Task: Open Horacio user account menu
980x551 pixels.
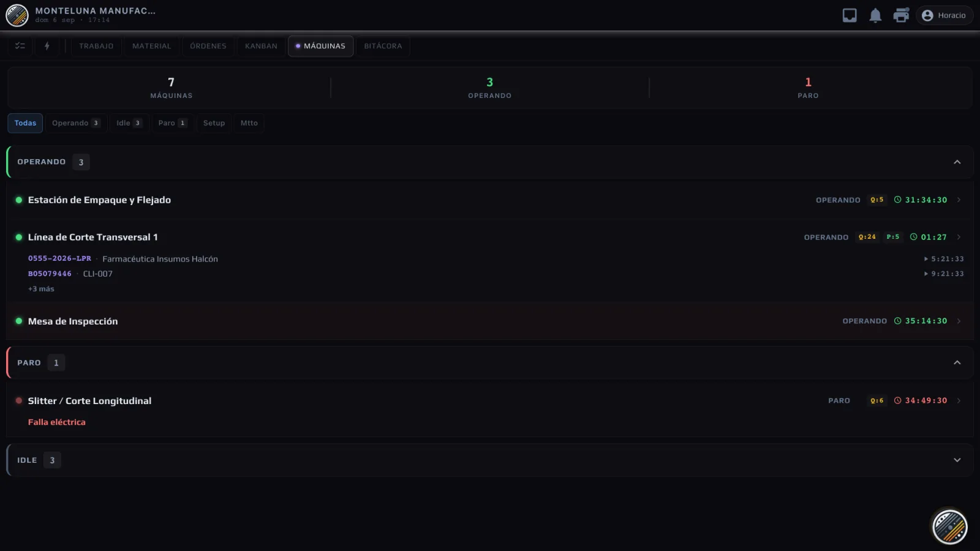Action: click(x=944, y=15)
